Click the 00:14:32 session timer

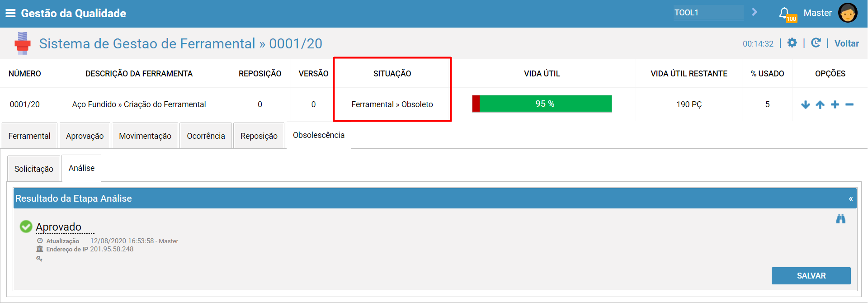[758, 44]
